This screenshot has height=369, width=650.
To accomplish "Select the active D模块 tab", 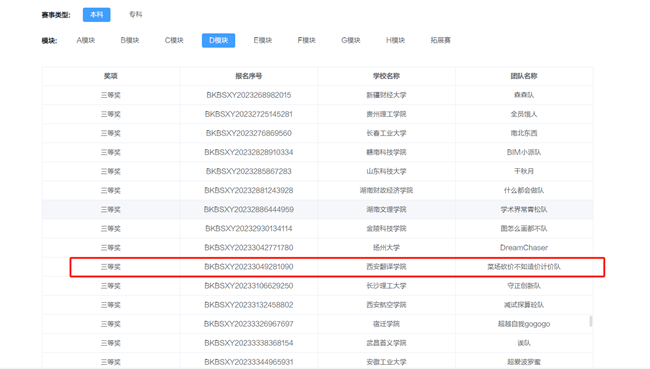I will 218,40.
